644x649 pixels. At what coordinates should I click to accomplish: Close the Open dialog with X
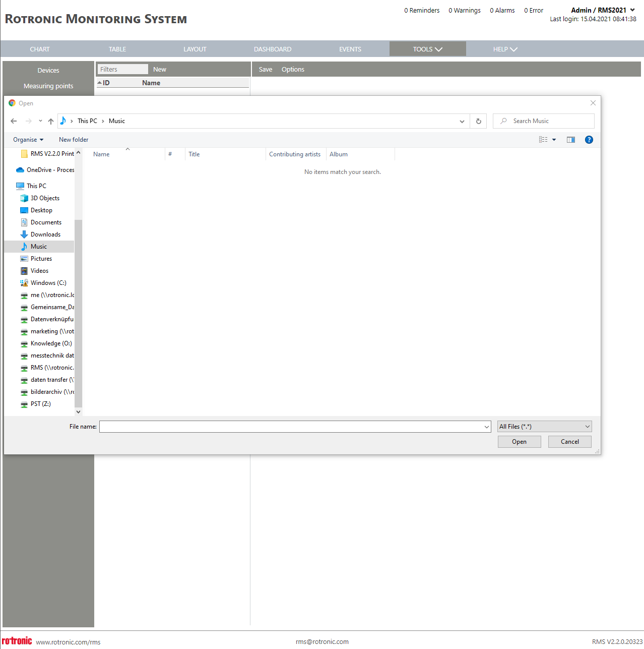coord(593,103)
